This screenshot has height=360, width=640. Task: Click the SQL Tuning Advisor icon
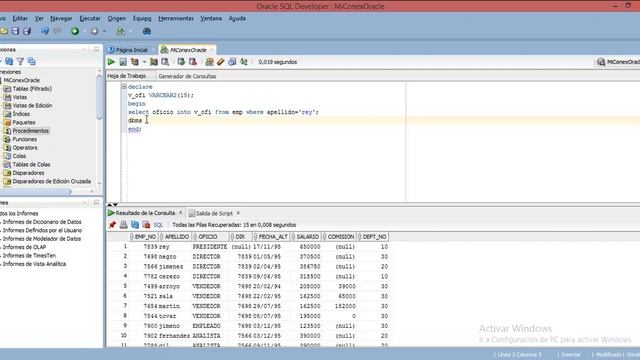pos(165,62)
